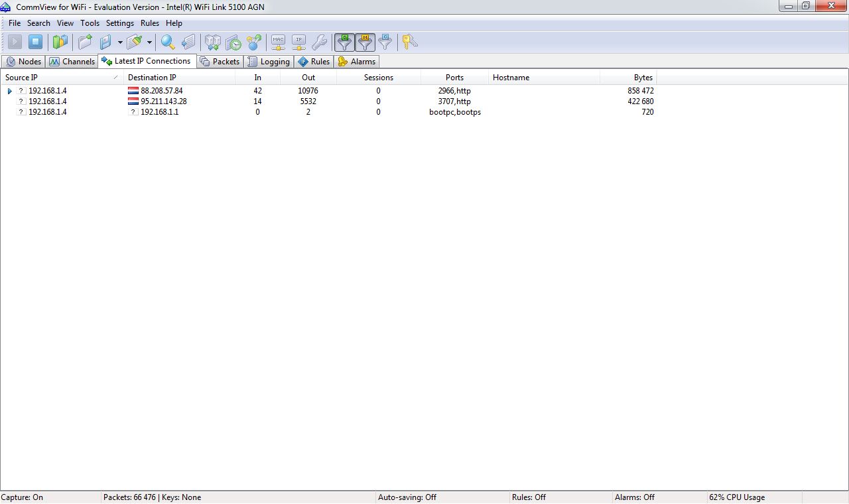This screenshot has width=849, height=504.
Task: Click the "62% CPU Usage" status entry
Action: click(737, 497)
